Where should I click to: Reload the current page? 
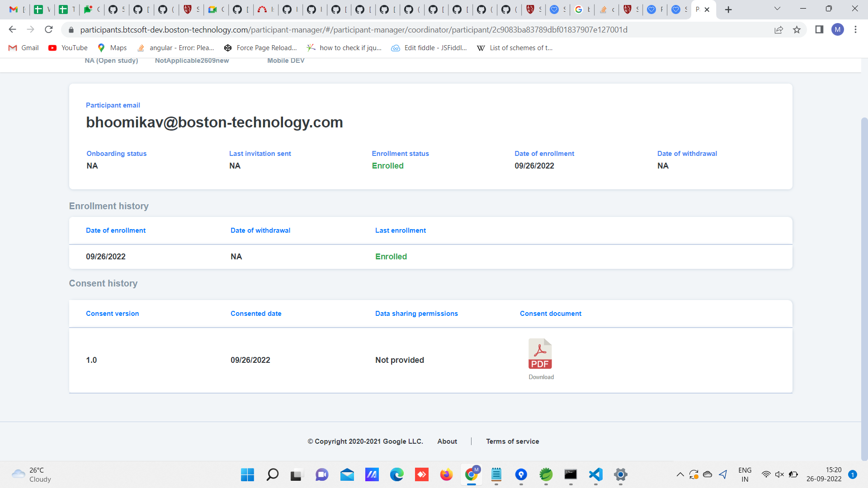click(49, 30)
